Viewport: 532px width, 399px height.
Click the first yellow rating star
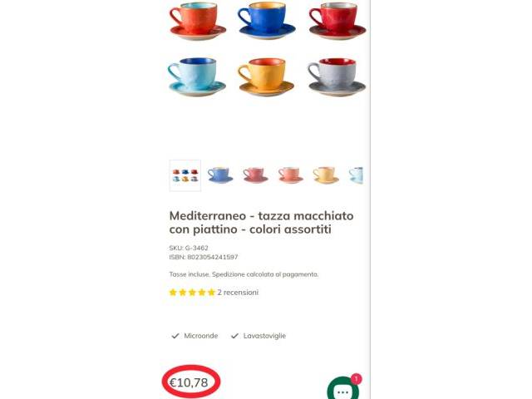click(x=173, y=293)
